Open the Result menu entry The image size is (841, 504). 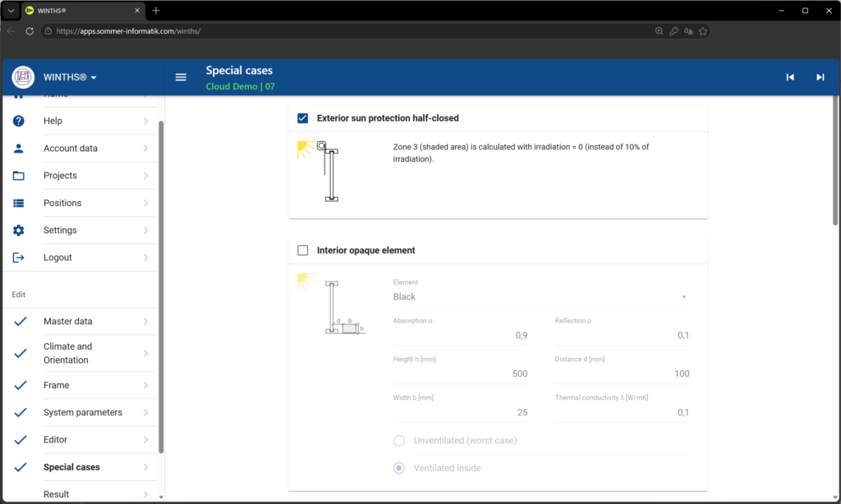coord(80,494)
